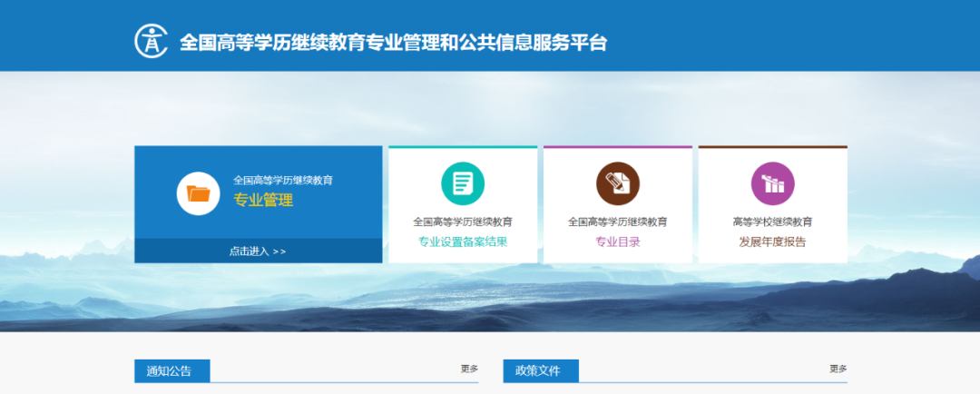The image size is (980, 394).
Task: Open the 专业管理 heading link
Action: tap(263, 200)
